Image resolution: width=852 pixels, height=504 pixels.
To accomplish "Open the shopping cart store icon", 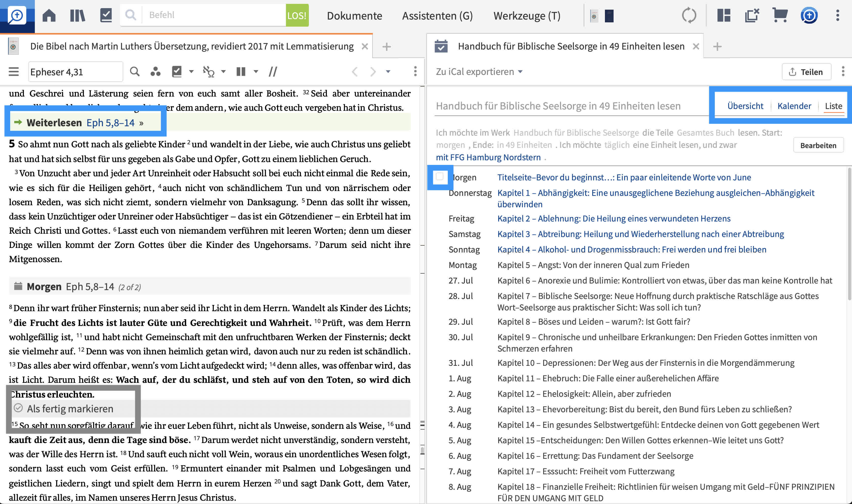I will coord(780,15).
